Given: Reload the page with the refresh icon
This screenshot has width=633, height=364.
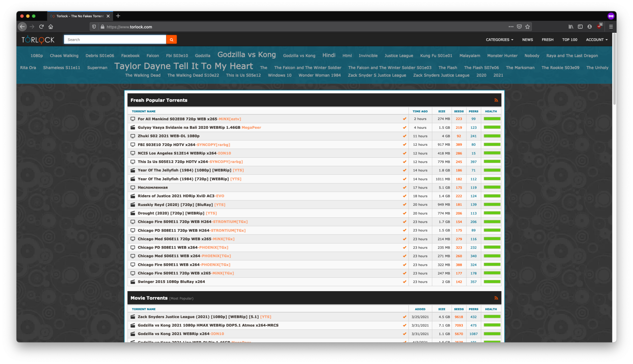Looking at the screenshot, I should (x=41, y=27).
